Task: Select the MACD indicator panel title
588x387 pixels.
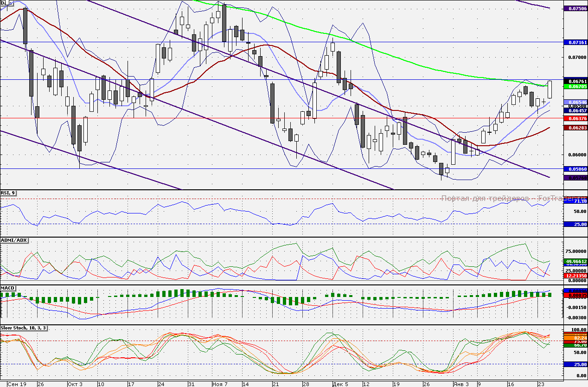Action: click(x=8, y=288)
